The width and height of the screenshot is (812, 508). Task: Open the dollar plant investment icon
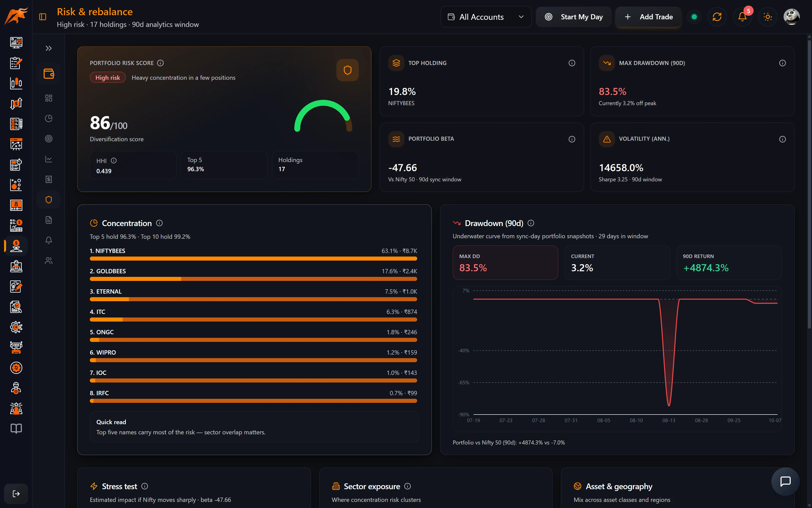click(16, 246)
